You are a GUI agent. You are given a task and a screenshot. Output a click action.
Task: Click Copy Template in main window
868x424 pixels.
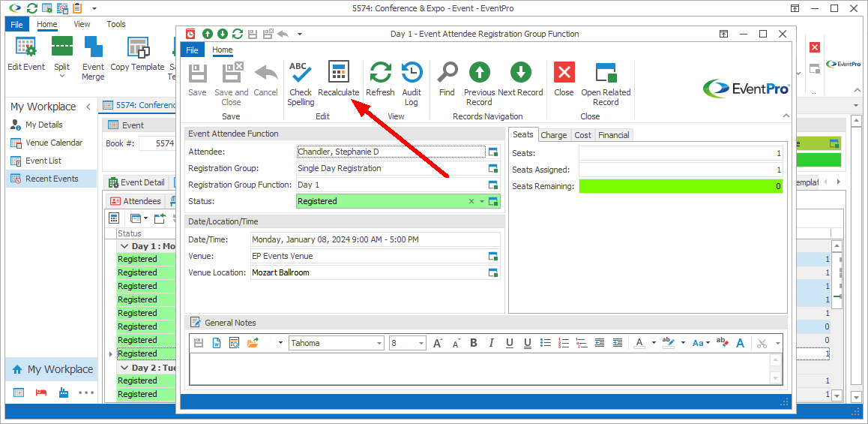137,54
